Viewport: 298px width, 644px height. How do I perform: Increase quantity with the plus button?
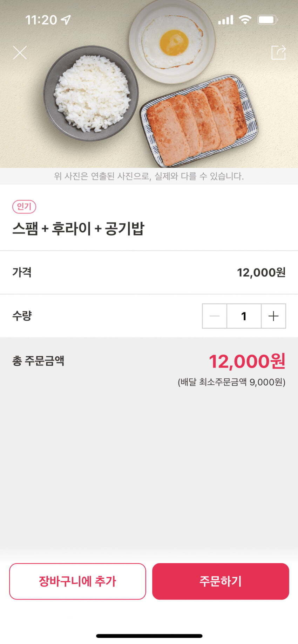pyautogui.click(x=273, y=316)
